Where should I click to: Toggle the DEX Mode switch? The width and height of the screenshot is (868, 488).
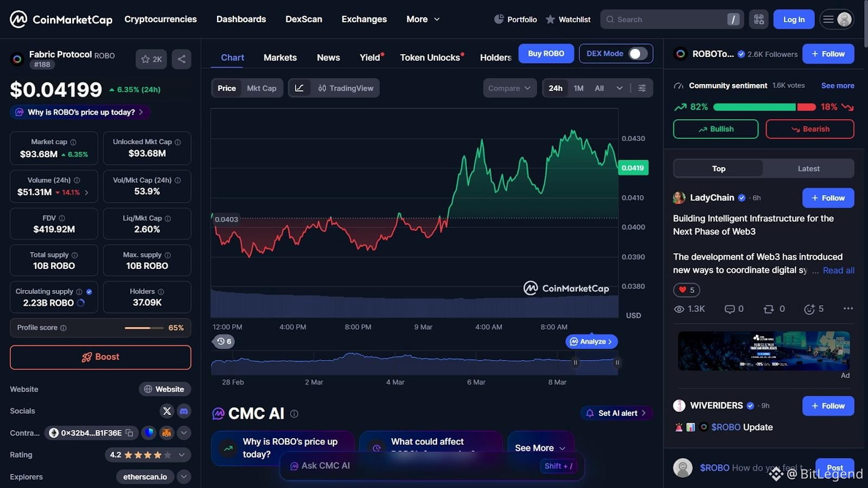[x=637, y=54]
